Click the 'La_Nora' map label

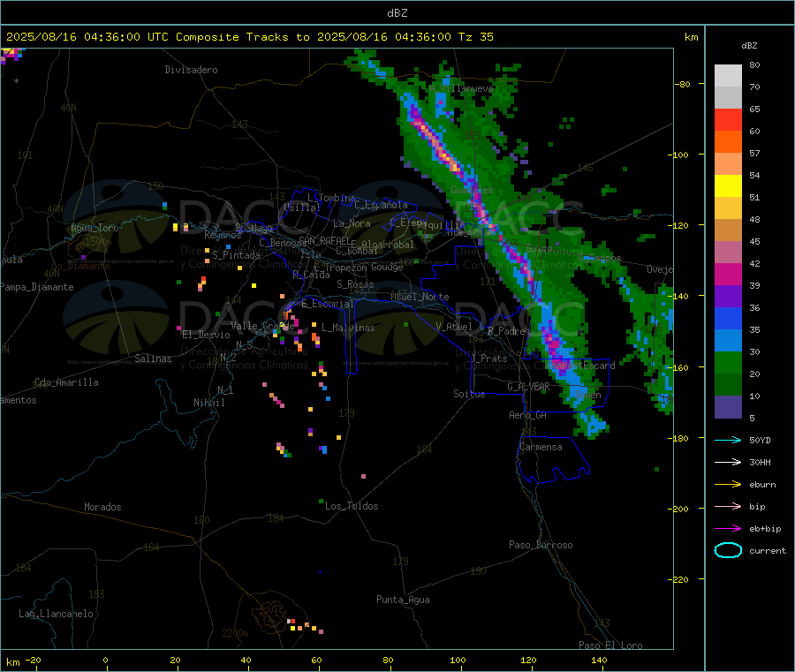point(352,223)
